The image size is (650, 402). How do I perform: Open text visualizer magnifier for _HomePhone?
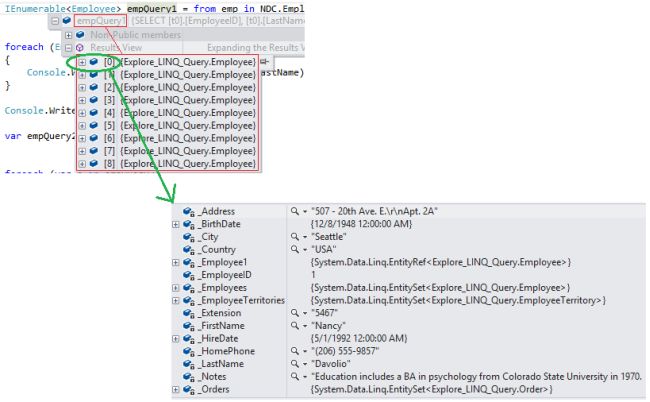[294, 351]
